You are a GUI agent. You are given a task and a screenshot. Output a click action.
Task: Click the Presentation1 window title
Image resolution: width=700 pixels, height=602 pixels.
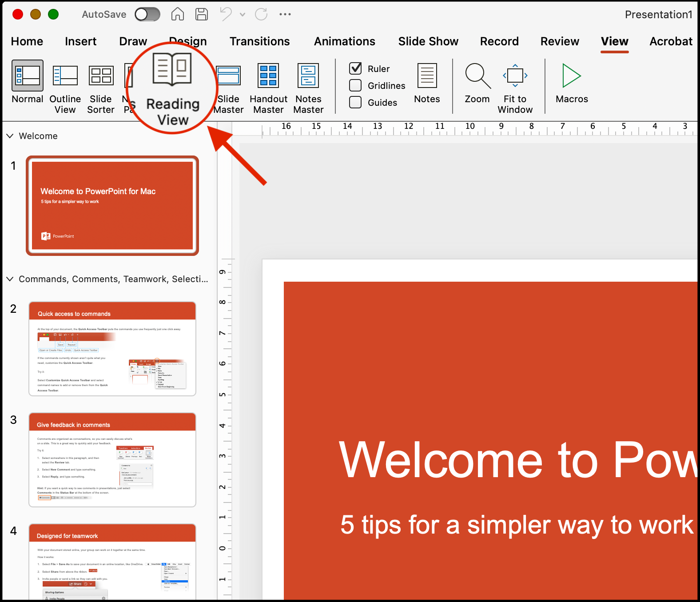(x=658, y=15)
